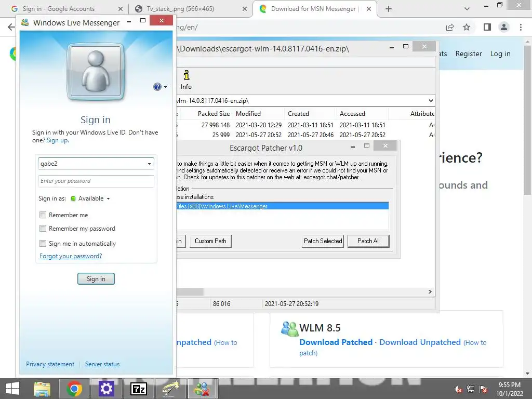
Task: Close the Tv_stack_.png tab
Action: [245, 9]
